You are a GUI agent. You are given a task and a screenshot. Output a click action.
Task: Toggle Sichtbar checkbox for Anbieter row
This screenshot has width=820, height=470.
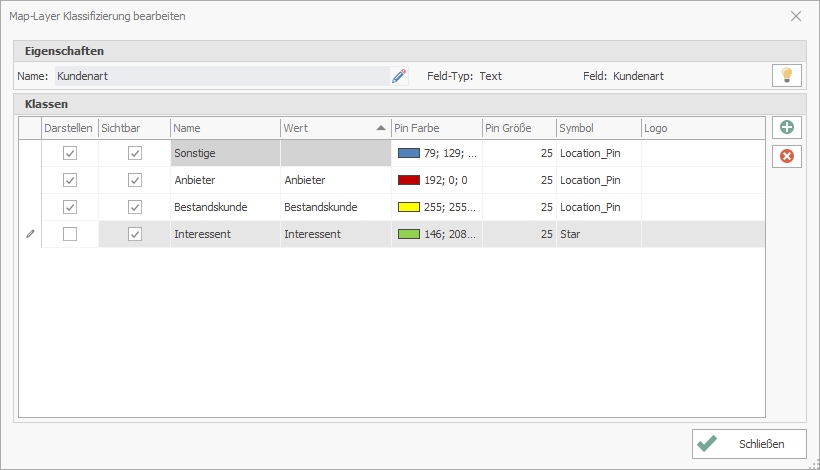[135, 180]
